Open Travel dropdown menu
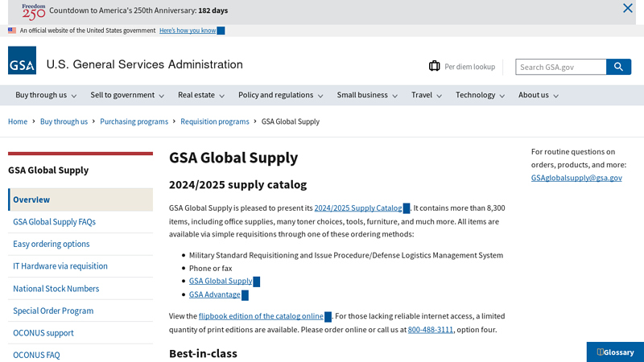 pos(427,95)
